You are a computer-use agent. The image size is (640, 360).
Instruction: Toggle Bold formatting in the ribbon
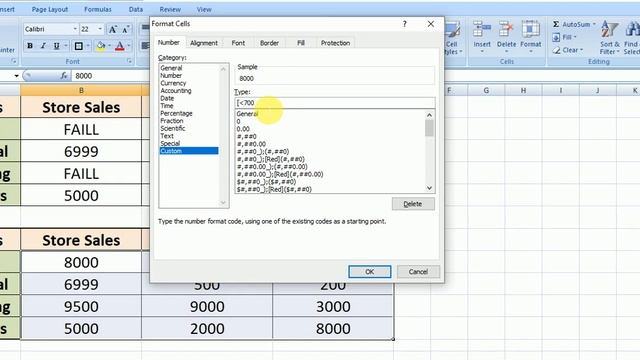(30, 46)
